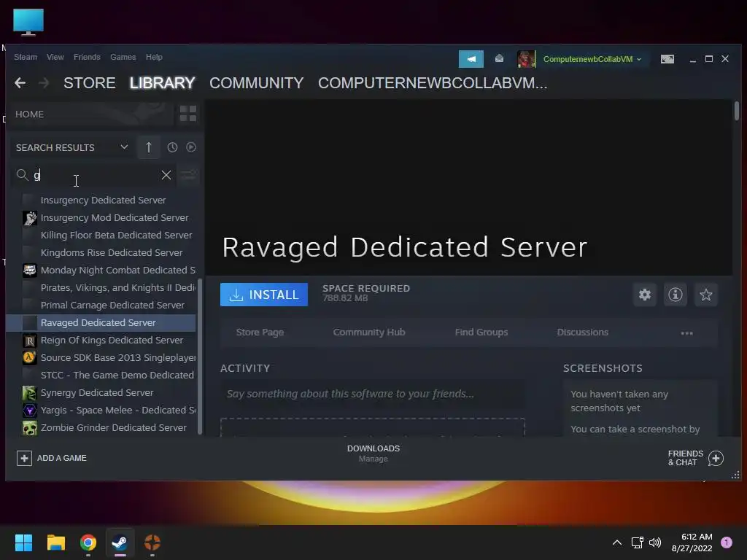Viewport: 747px width, 560px height.
Task: Click the blue INSTALL button
Action: [x=264, y=295]
